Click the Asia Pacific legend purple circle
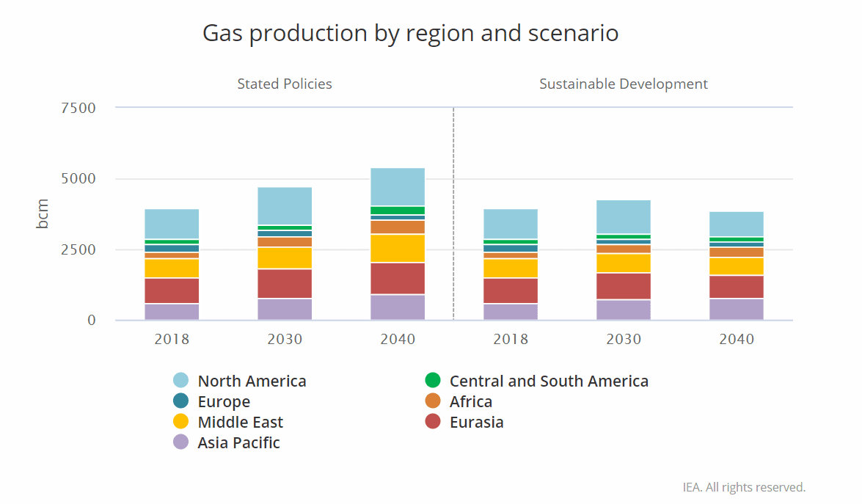 point(181,442)
